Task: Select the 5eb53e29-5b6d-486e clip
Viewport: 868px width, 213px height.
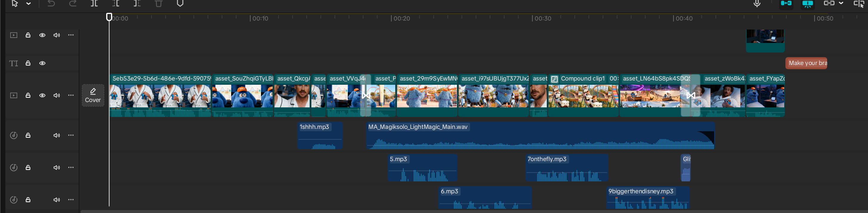Action: pyautogui.click(x=160, y=96)
